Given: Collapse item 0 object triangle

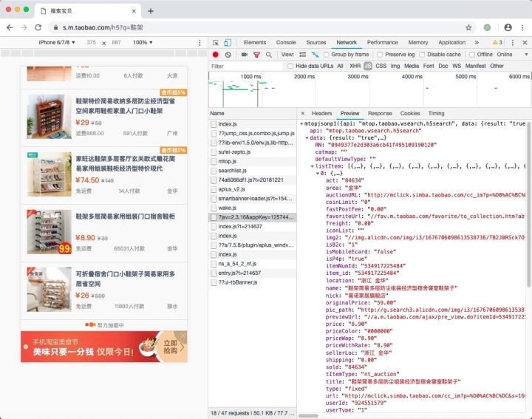Looking at the screenshot, I should point(318,174).
